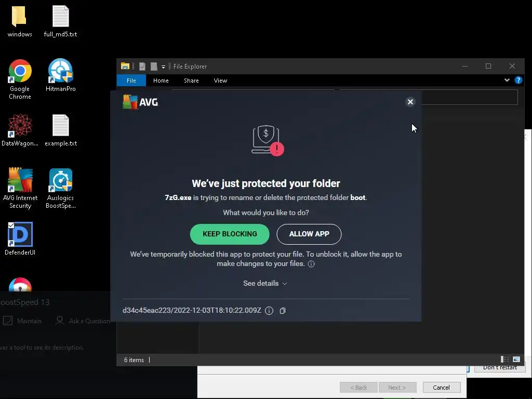Open Share ribbon tab in File Explorer
Screen dimensions: 532x399
(x=191, y=81)
